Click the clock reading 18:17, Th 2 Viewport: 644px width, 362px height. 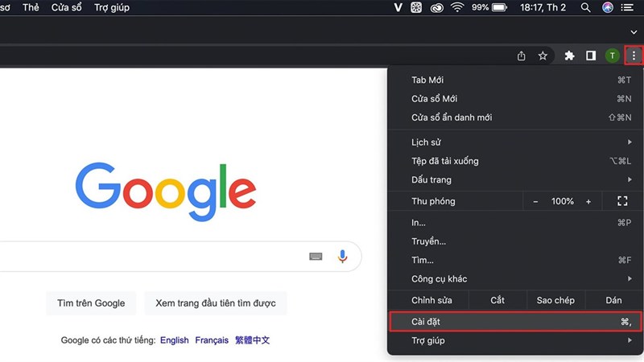[543, 7]
